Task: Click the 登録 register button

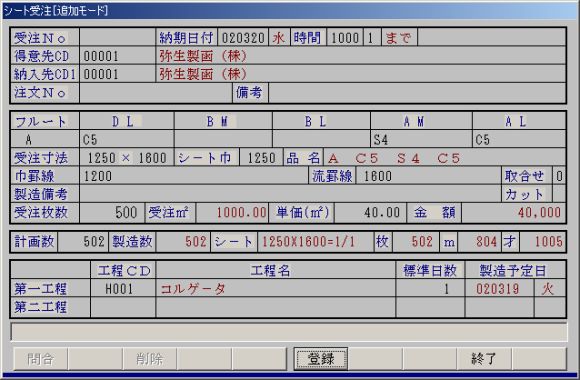Action: click(321, 359)
